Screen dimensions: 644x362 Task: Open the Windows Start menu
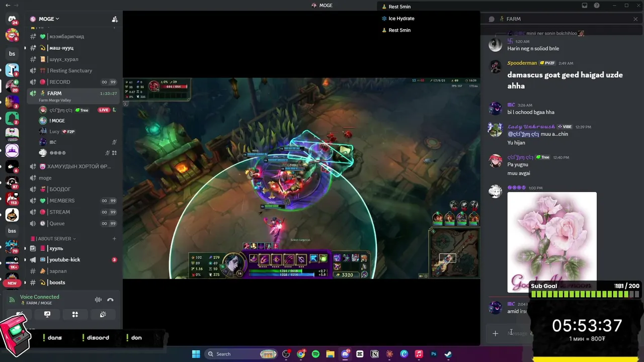click(196, 354)
